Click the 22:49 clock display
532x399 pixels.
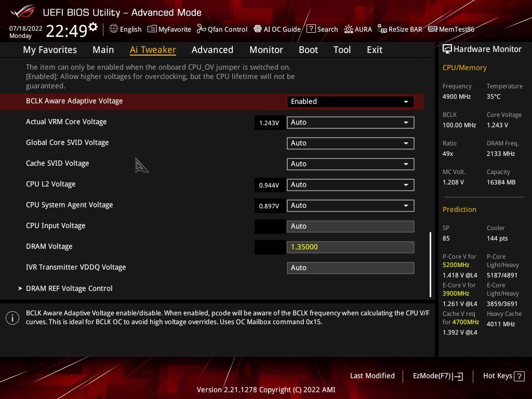[x=66, y=31]
